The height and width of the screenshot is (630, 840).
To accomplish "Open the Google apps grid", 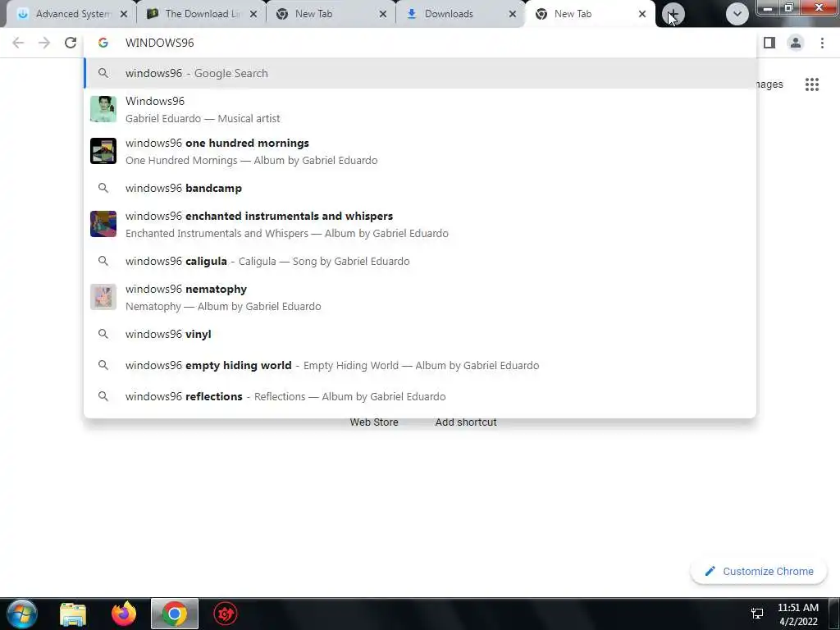I will point(812,84).
